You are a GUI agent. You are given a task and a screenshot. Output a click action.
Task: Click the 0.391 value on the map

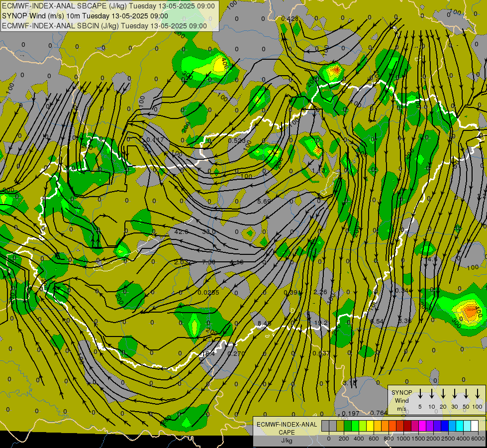[x=292, y=293]
